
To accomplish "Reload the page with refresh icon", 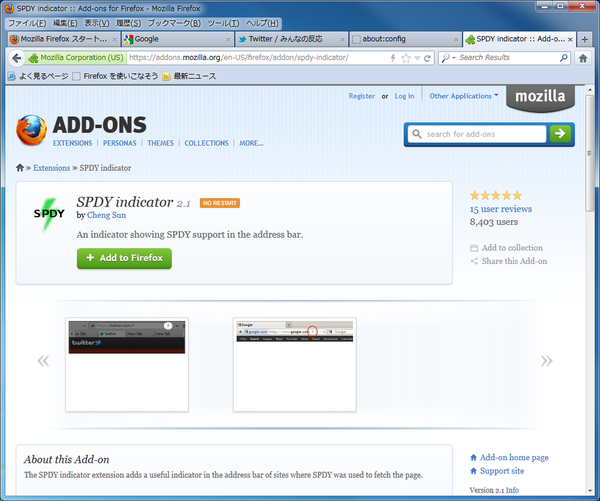I will click(x=427, y=58).
